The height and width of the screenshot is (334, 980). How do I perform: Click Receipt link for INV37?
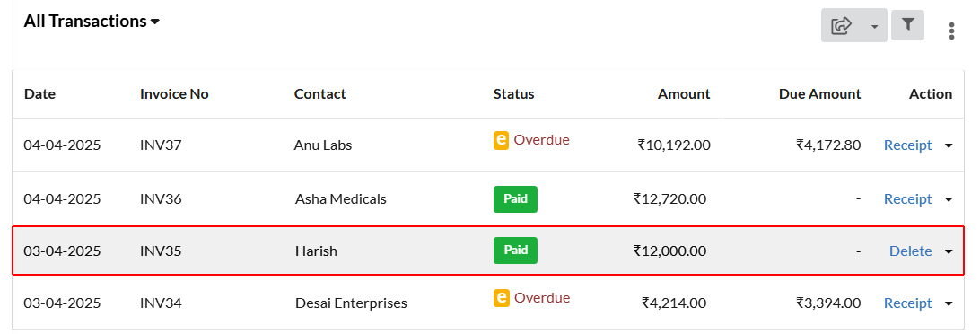[907, 145]
